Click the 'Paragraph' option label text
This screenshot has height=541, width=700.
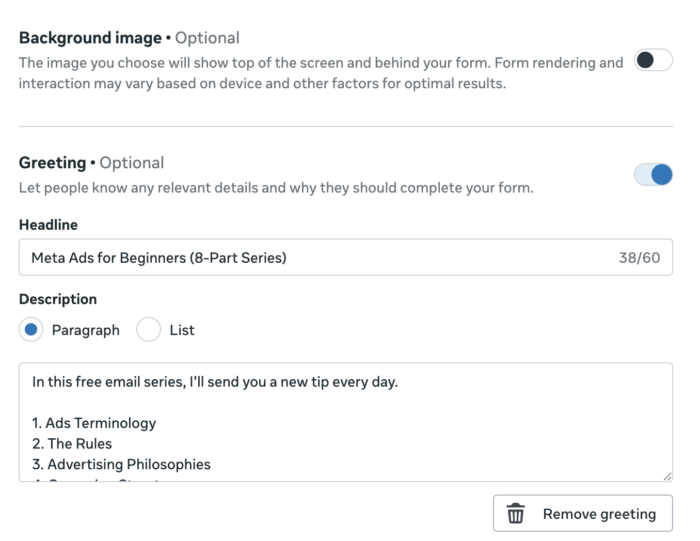tap(86, 330)
